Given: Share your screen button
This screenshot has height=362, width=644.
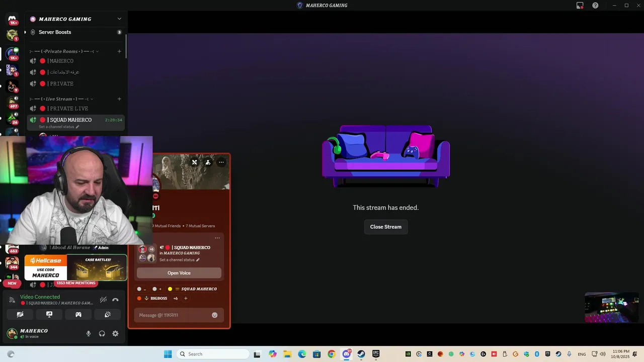Looking at the screenshot, I should 49,314.
